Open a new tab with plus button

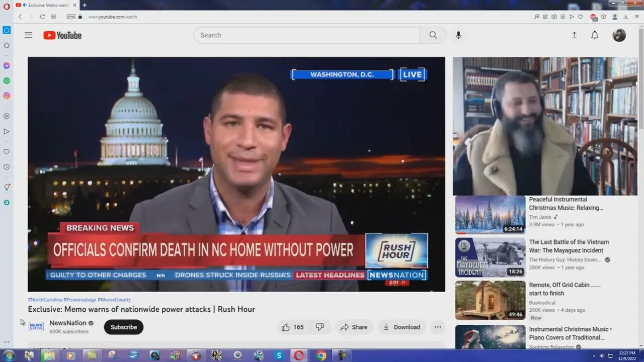(x=85, y=5)
